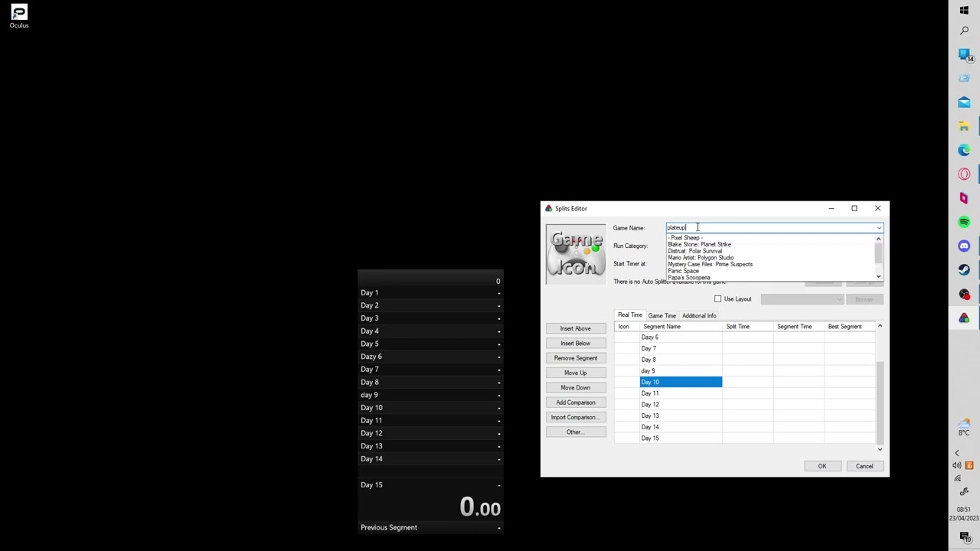
Task: Click the Segment Name column header
Action: click(x=681, y=327)
